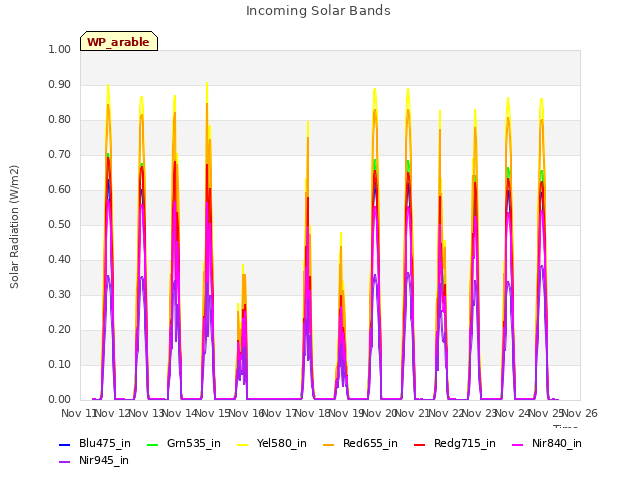This screenshot has height=480, width=640.
Task: Click the Yel580_in yellow legend swatch
Action: coord(242,444)
